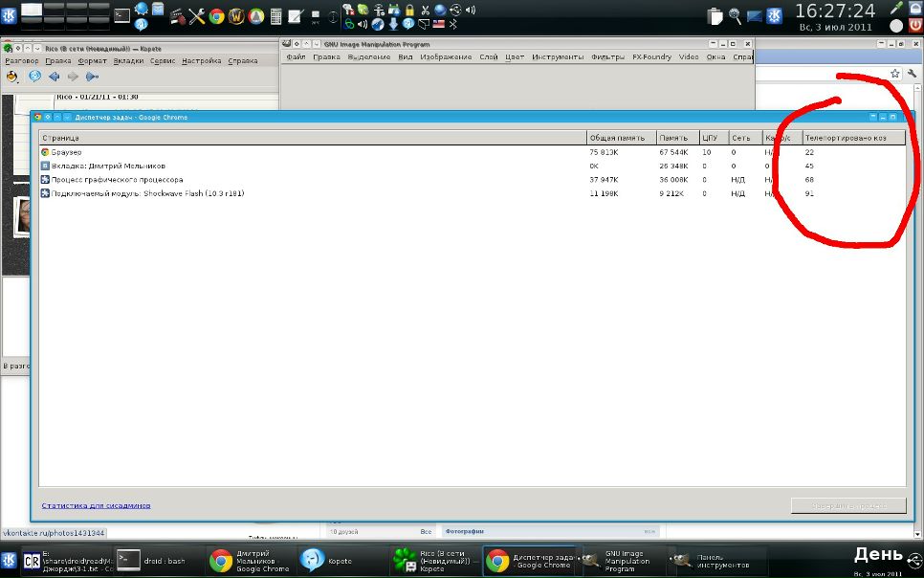Open the klipper clipboard tray icon
924x578 pixels.
(715, 15)
